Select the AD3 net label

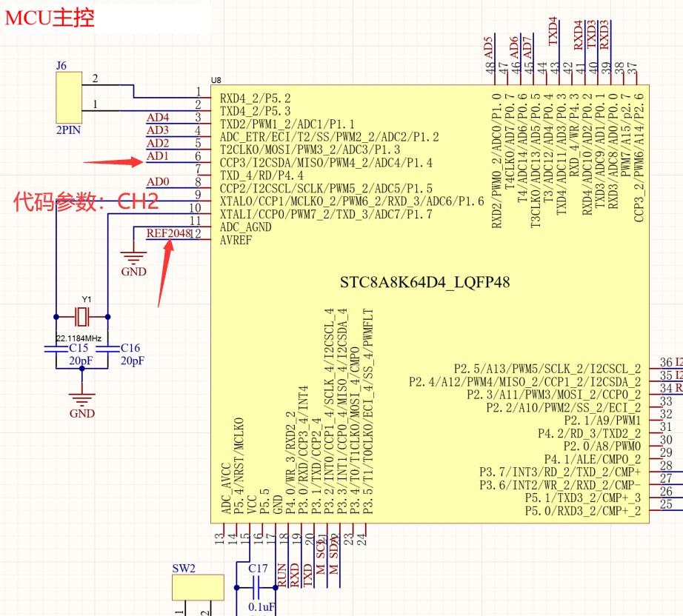pos(158,130)
